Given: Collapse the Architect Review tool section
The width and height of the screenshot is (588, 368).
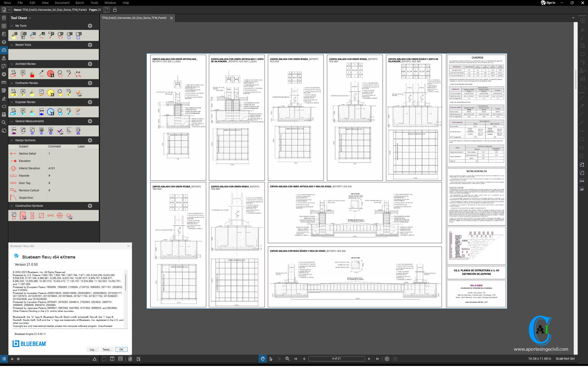Looking at the screenshot, I should tap(11, 64).
